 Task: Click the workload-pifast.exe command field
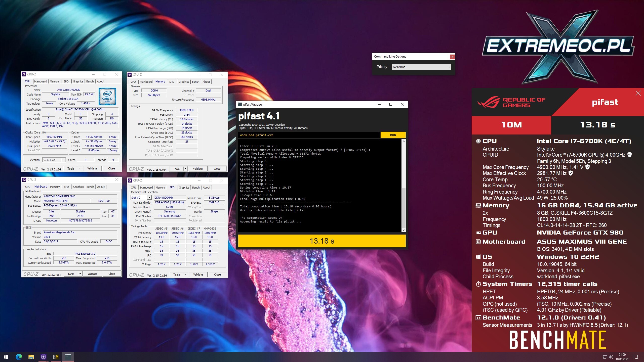click(308, 135)
